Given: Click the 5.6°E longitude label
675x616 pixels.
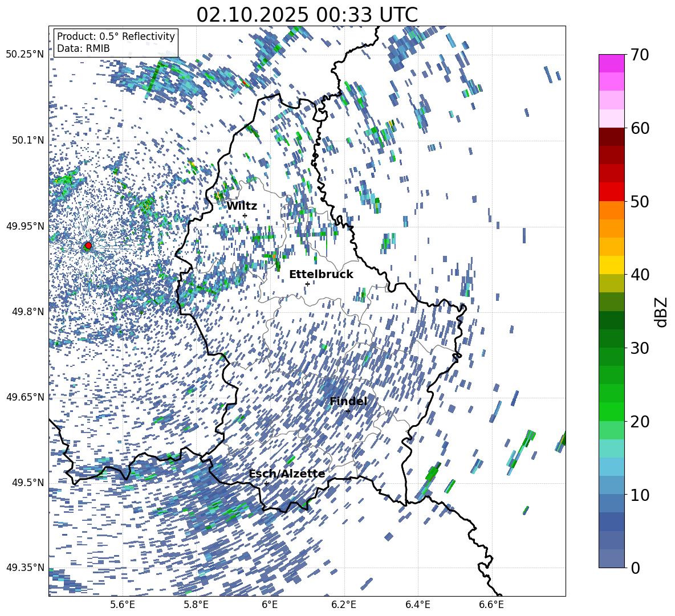Looking at the screenshot, I should click(123, 605).
